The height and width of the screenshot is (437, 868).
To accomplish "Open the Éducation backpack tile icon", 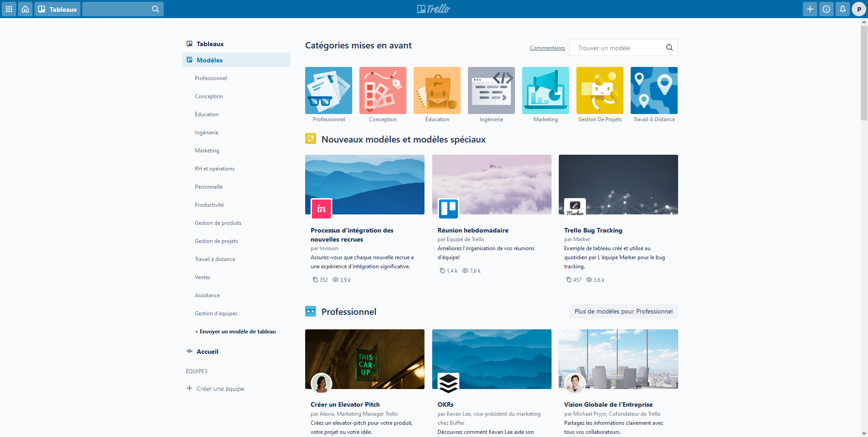I will tap(437, 90).
